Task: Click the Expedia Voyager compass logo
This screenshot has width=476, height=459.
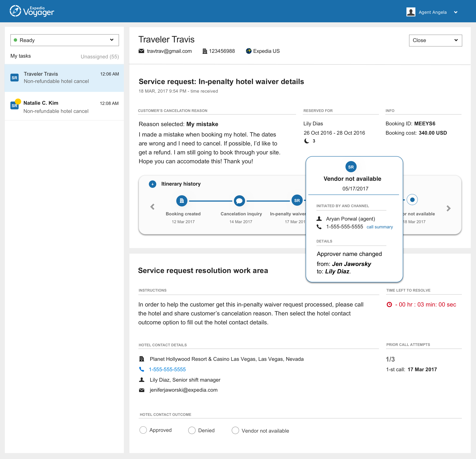Action: (x=15, y=11)
